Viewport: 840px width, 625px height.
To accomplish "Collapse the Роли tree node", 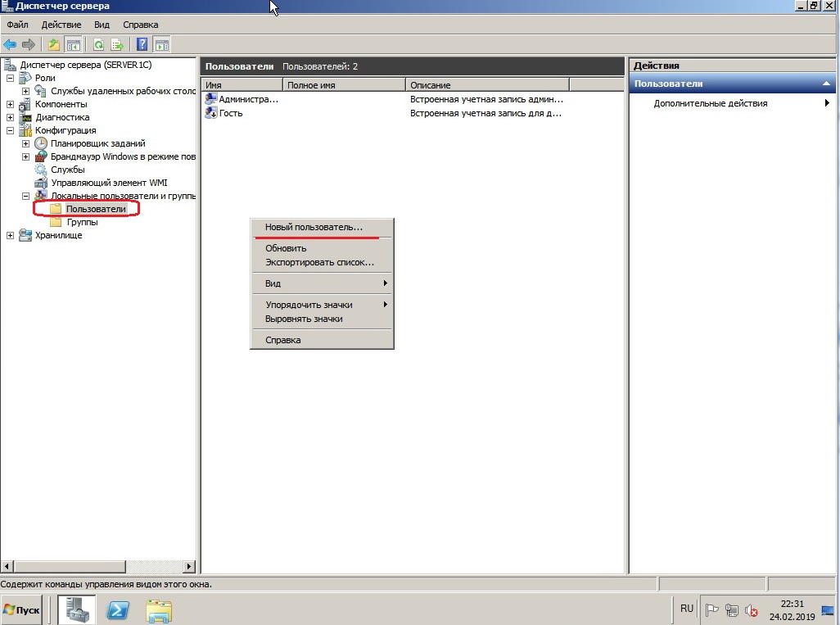I will pos(10,78).
